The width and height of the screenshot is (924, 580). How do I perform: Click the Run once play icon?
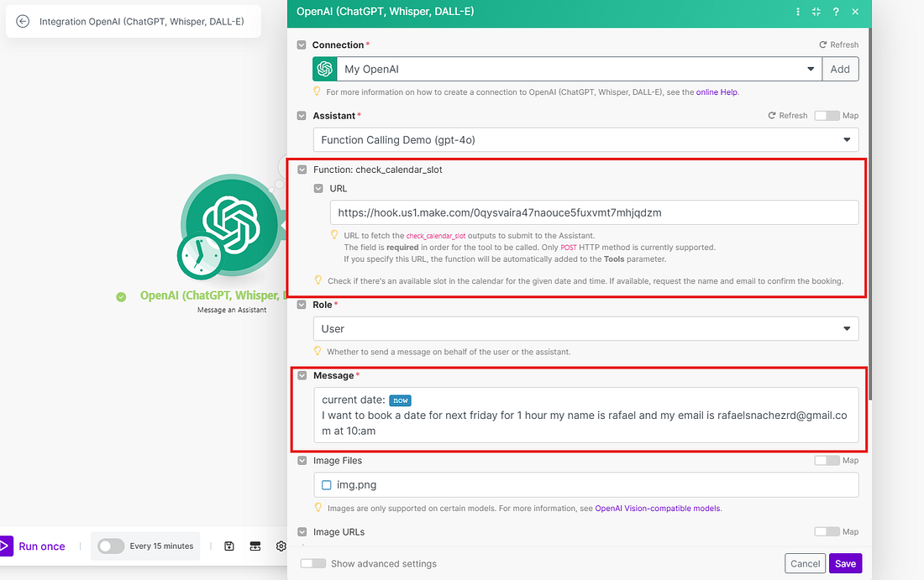click(x=5, y=546)
